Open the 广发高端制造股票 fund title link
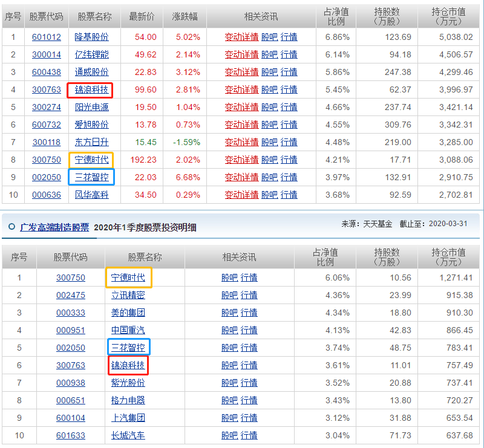484x448 pixels. click(54, 228)
